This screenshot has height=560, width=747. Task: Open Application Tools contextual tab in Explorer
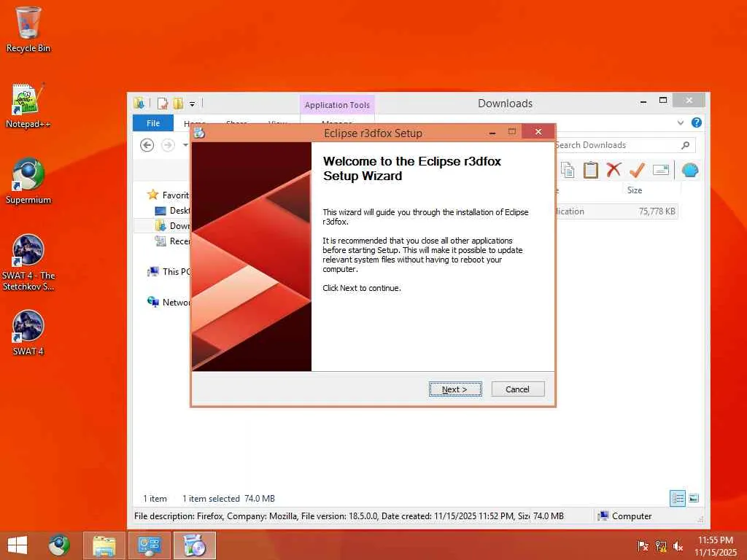tap(337, 105)
